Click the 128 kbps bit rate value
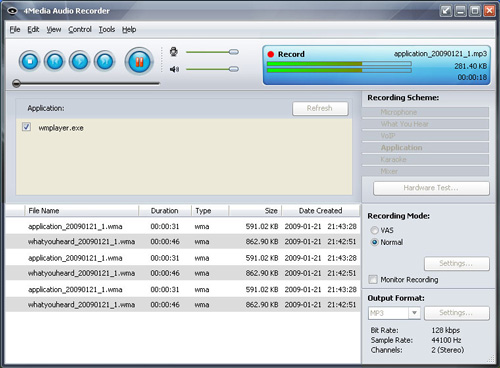The height and width of the screenshot is (368, 500). (x=446, y=330)
